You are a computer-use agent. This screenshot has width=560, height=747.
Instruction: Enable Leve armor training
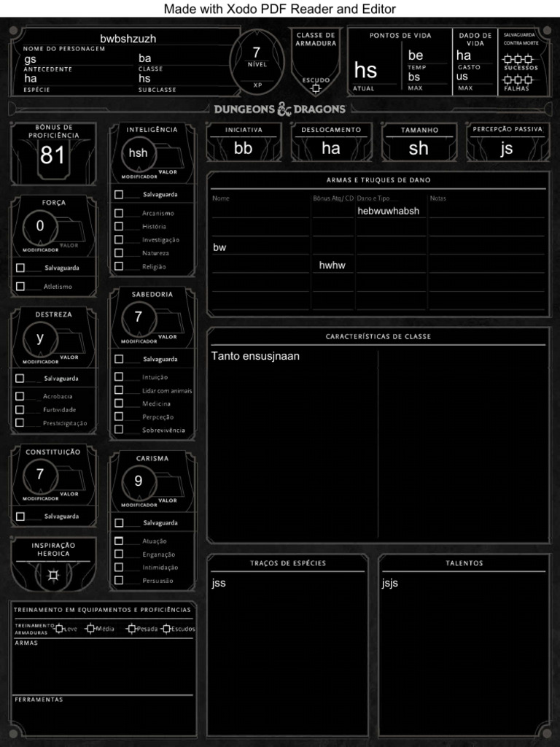coord(59,629)
